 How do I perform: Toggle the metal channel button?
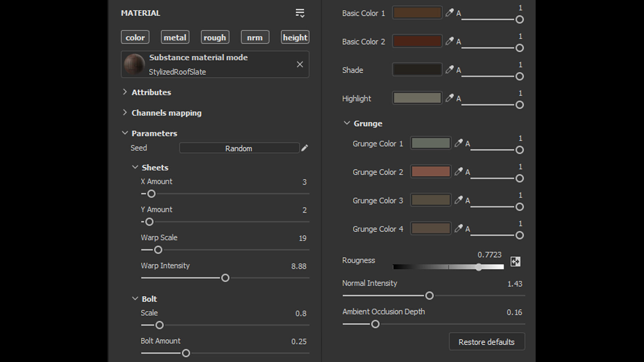pyautogui.click(x=175, y=37)
